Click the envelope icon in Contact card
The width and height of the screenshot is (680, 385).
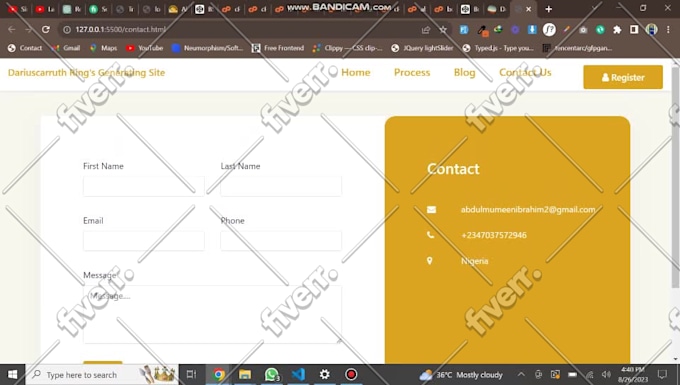(x=431, y=210)
